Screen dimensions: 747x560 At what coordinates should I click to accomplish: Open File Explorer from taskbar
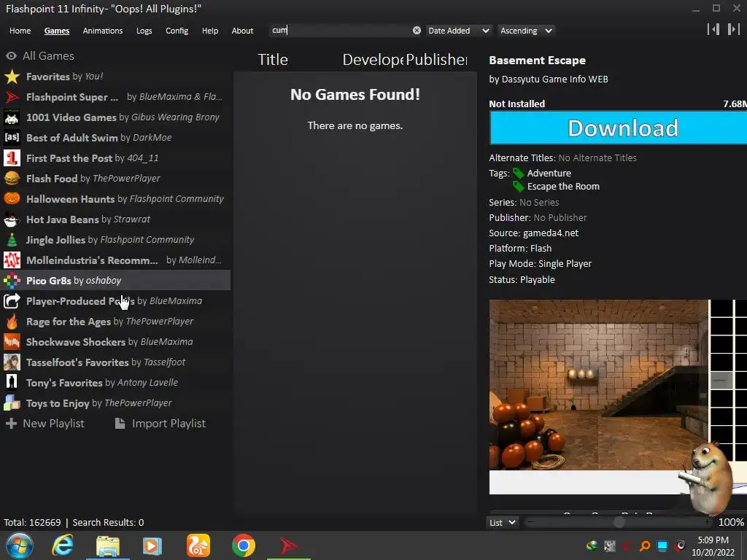point(108,545)
